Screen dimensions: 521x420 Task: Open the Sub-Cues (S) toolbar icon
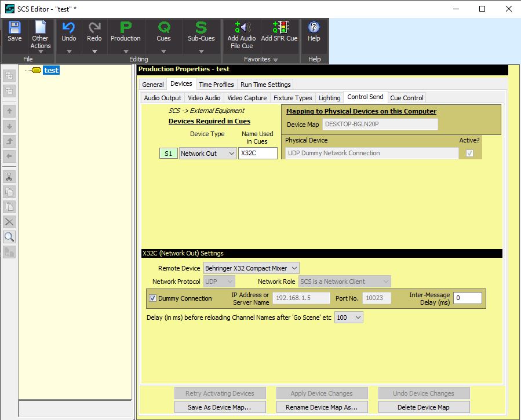(201, 28)
